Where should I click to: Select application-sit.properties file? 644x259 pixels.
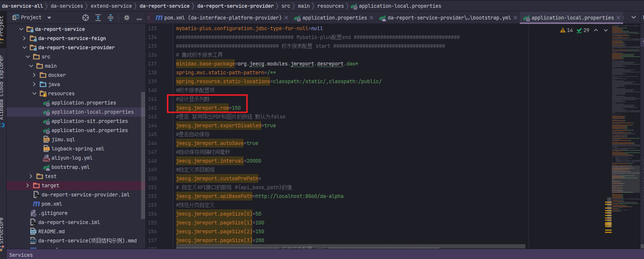click(89, 121)
